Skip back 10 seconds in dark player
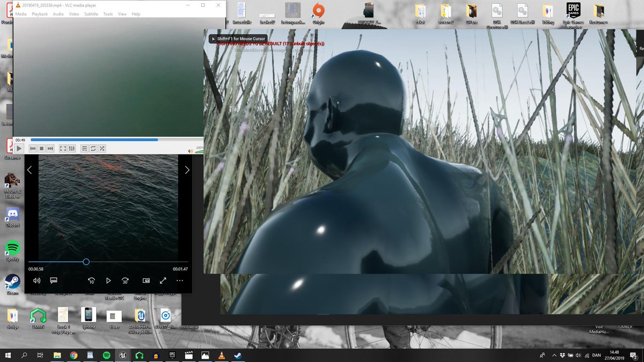 (91, 280)
